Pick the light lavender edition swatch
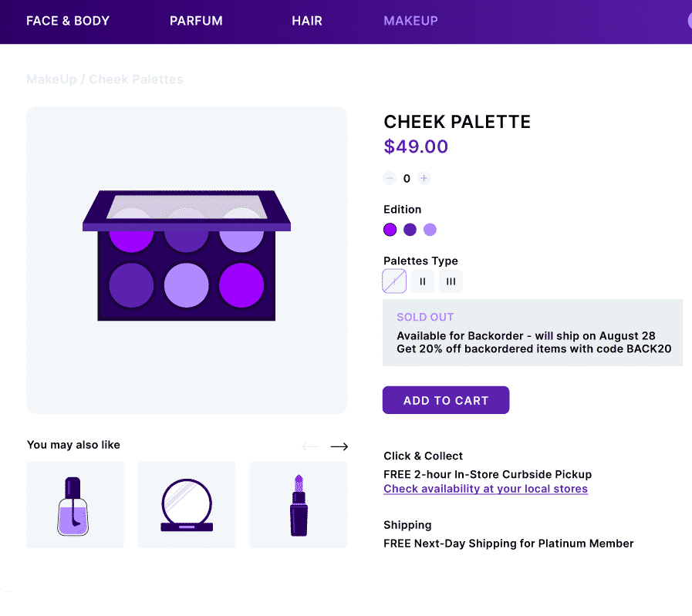 (430, 230)
